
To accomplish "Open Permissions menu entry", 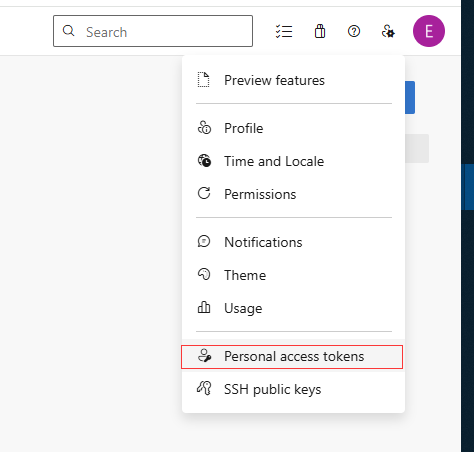I will (293, 194).
